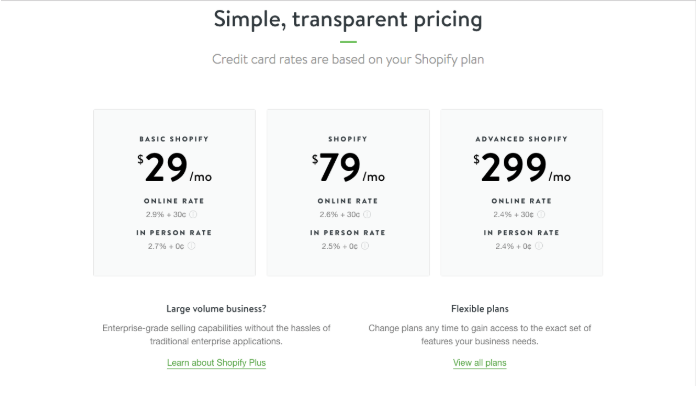Open info icon next to Shopify in-person rate
696x394 pixels.
[x=365, y=246]
